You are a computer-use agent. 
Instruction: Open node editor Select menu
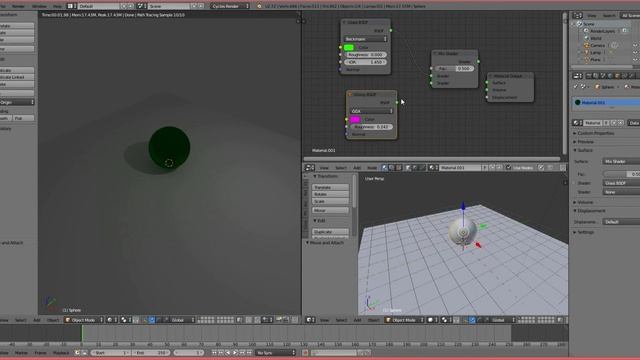tap(340, 168)
